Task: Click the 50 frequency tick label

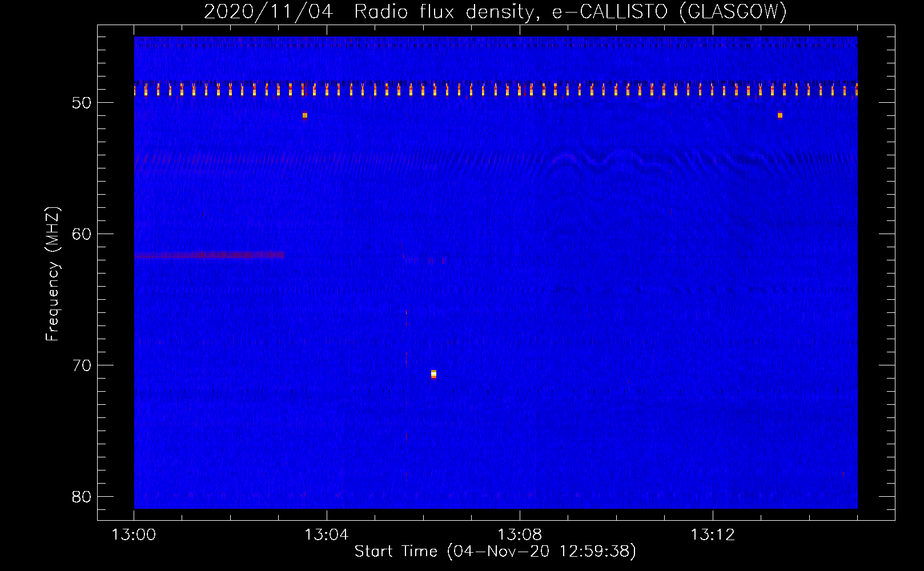Action: 82,103
